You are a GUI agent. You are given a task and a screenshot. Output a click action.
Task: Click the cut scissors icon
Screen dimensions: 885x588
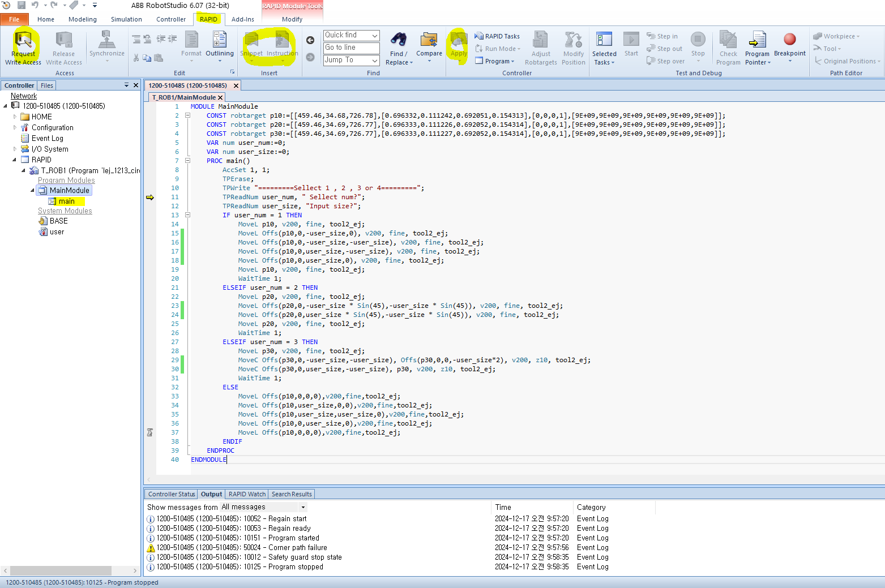coord(136,58)
